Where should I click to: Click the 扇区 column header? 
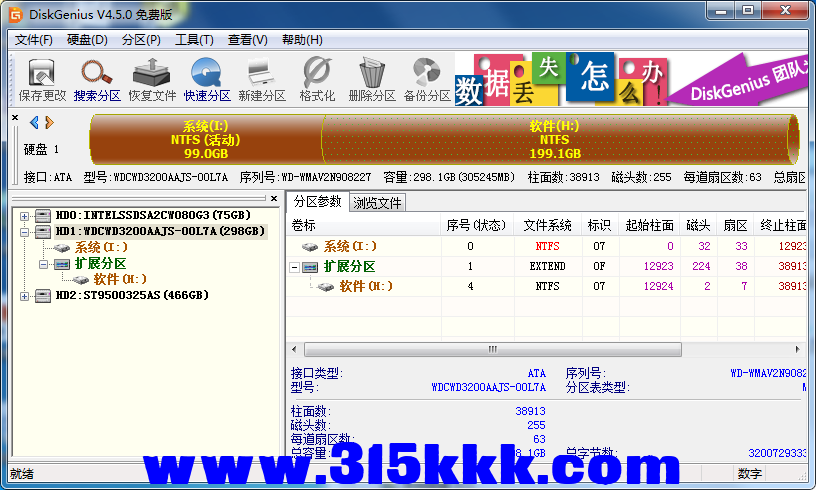[735, 225]
